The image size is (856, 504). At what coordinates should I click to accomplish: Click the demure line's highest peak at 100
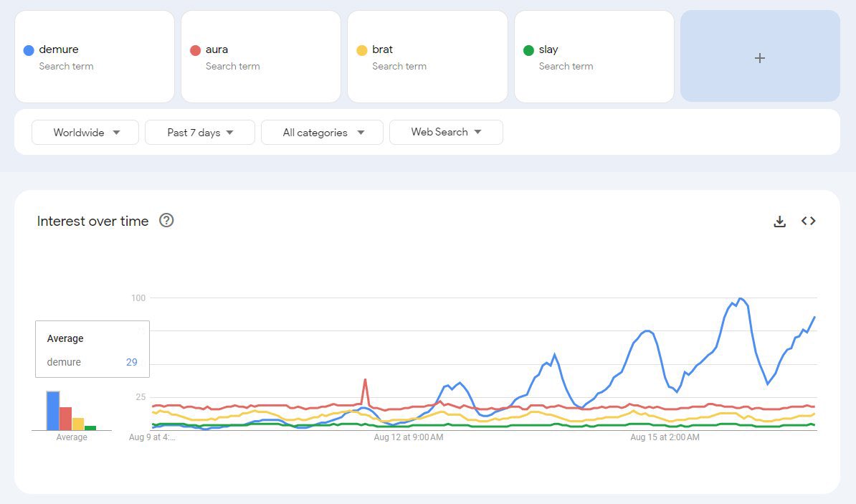click(x=740, y=299)
